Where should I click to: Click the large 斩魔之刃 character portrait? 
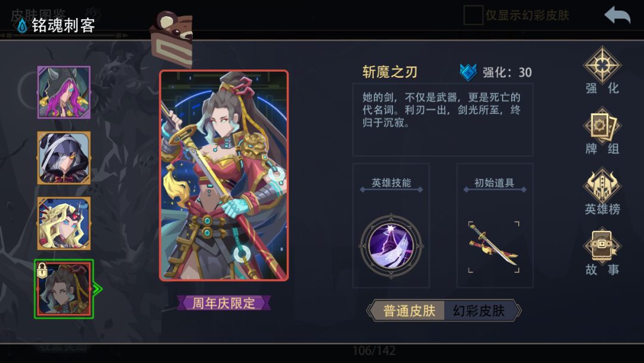click(x=224, y=176)
